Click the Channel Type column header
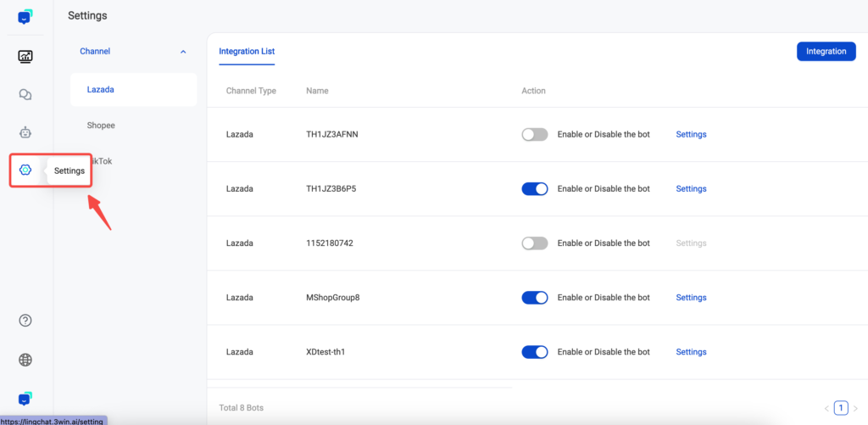 (251, 91)
